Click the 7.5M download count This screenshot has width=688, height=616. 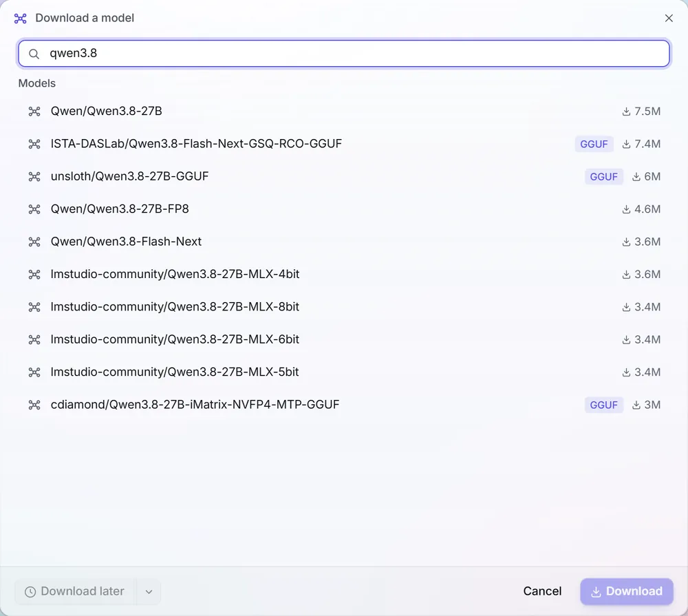pos(641,111)
